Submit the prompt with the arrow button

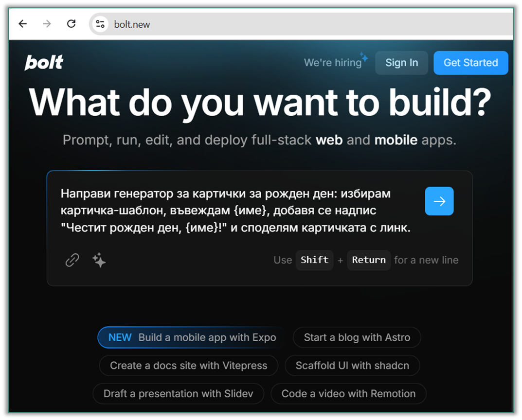point(439,201)
